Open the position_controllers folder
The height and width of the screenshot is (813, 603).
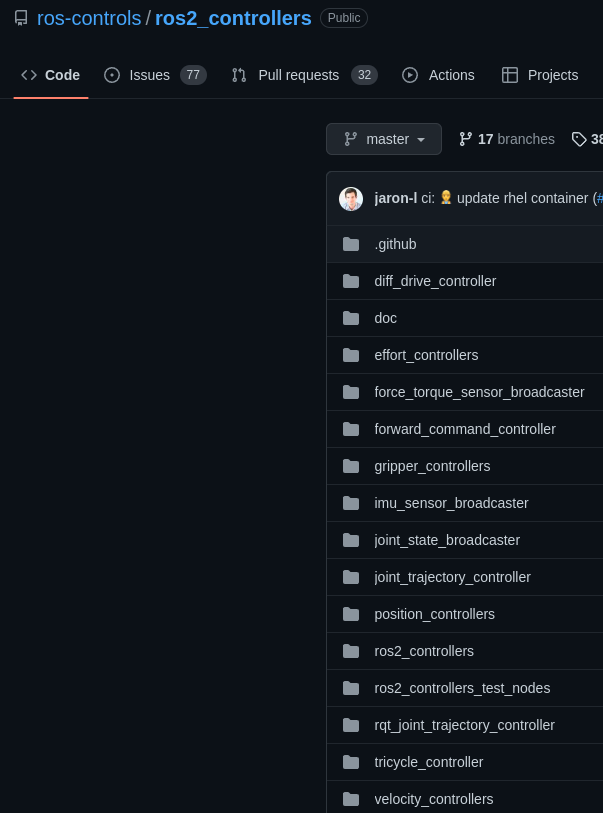point(434,614)
